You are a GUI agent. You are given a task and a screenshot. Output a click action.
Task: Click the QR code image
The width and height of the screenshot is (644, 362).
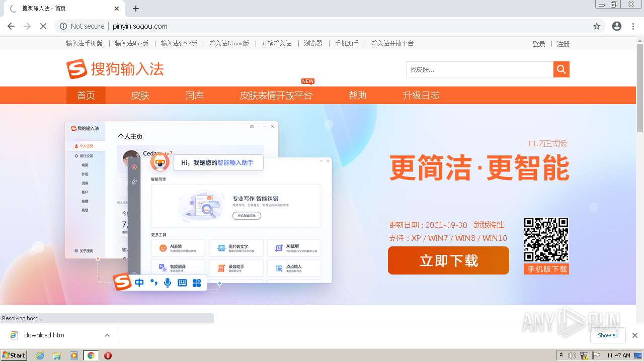pyautogui.click(x=546, y=240)
